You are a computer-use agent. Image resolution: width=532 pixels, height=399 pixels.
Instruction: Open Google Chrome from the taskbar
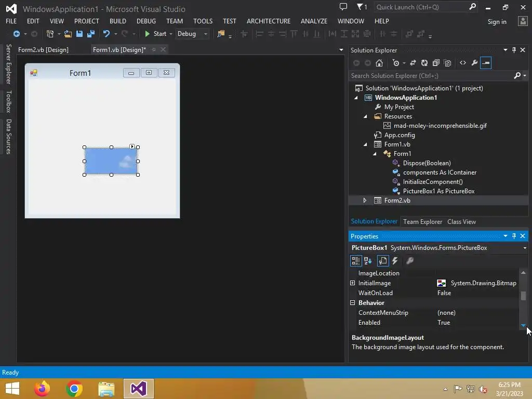(x=74, y=389)
